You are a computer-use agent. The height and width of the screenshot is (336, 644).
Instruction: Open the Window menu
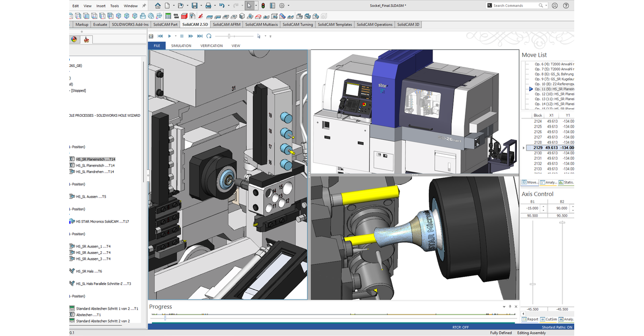131,5
